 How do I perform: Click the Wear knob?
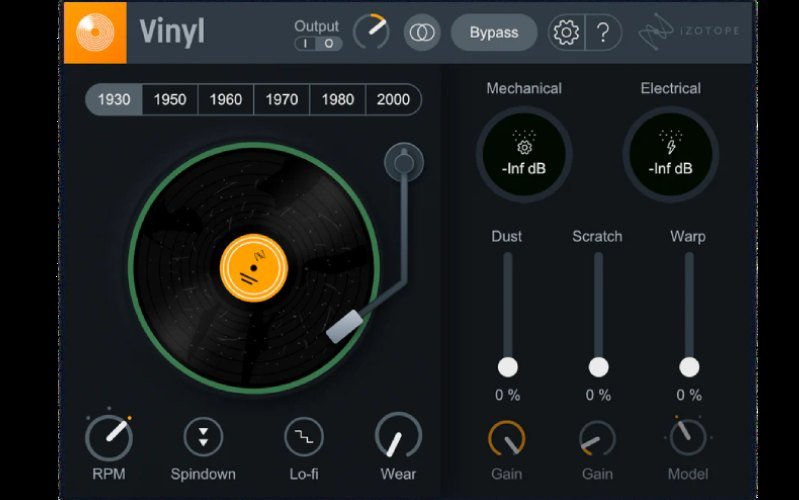coord(398,437)
